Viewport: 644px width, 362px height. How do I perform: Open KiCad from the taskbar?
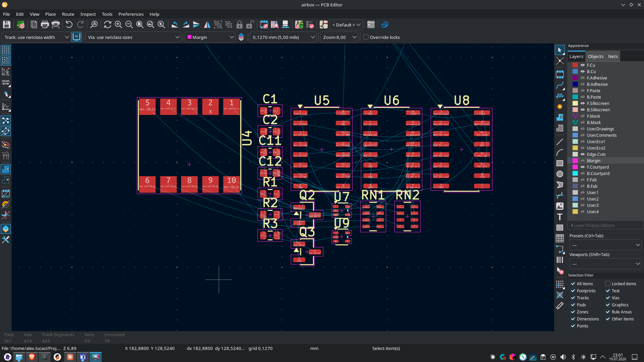[x=83, y=357]
